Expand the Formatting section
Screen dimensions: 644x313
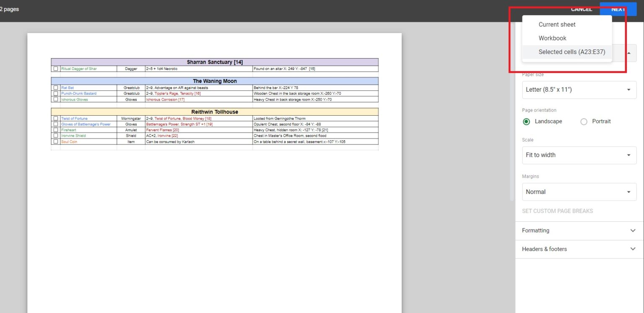click(x=579, y=230)
